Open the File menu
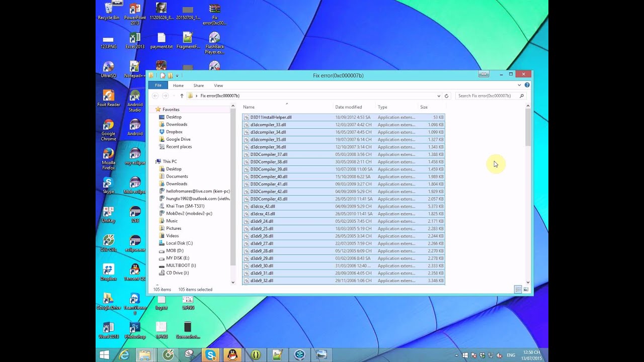The image size is (644, 362). tap(158, 85)
